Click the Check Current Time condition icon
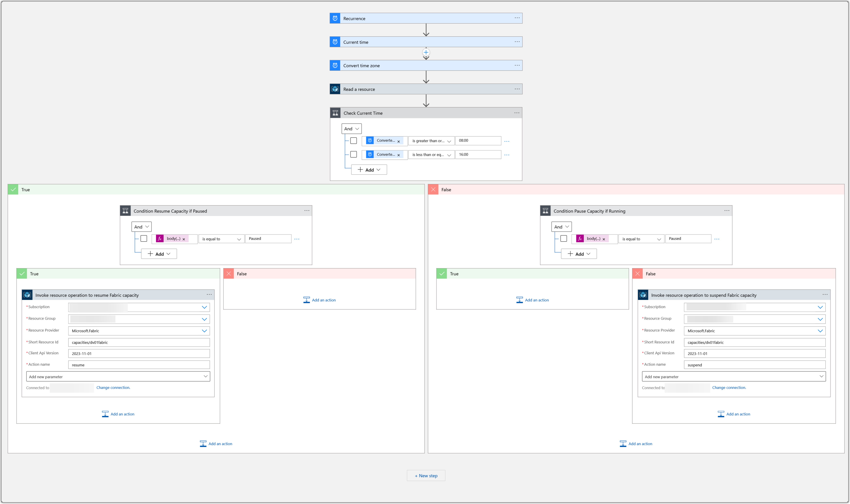Screen dimensions: 850x504 click(335, 113)
